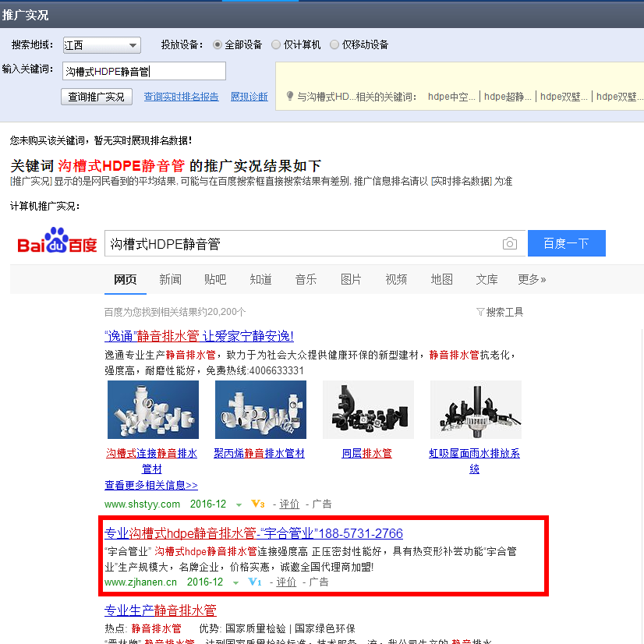Click 评价 link for www.shstyy.com
The image size is (644, 644).
coord(289,504)
